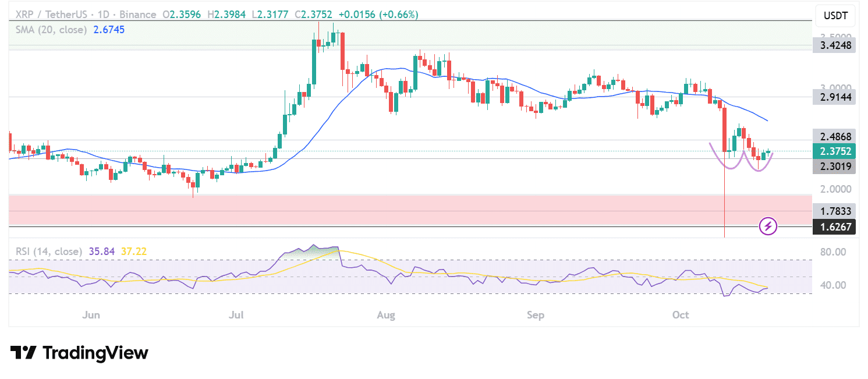This screenshot has height=379, width=868.
Task: Select the green resistance zone at top
Action: tap(175, 35)
